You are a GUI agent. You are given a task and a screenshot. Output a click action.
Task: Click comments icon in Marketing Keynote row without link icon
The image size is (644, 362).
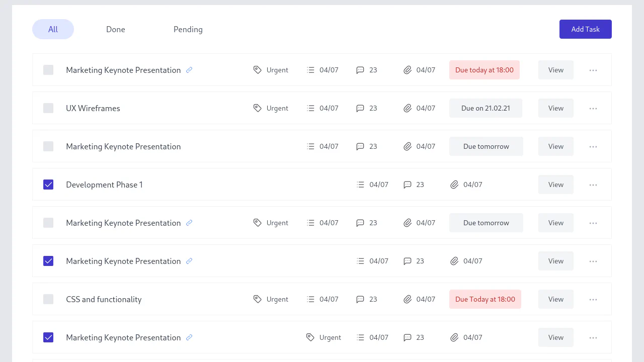click(x=360, y=146)
